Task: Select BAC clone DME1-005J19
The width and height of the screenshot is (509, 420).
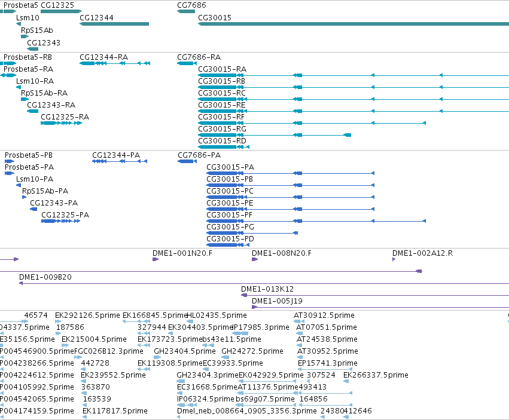Action: click(277, 301)
